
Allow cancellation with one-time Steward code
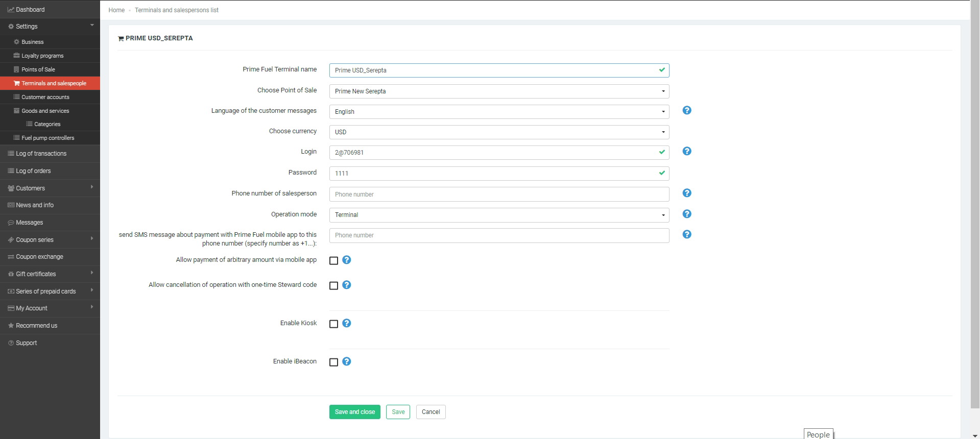coord(333,286)
